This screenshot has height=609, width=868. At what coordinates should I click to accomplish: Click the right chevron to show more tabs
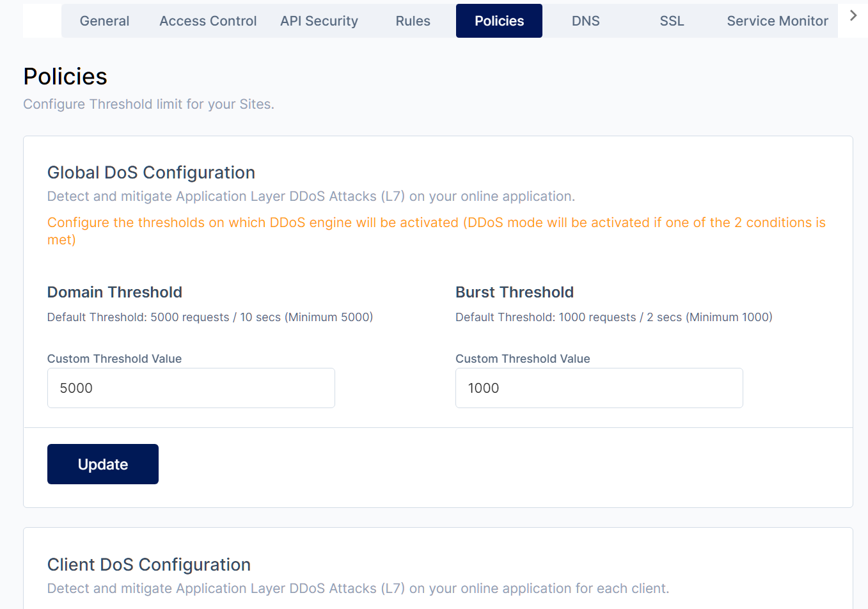[853, 15]
